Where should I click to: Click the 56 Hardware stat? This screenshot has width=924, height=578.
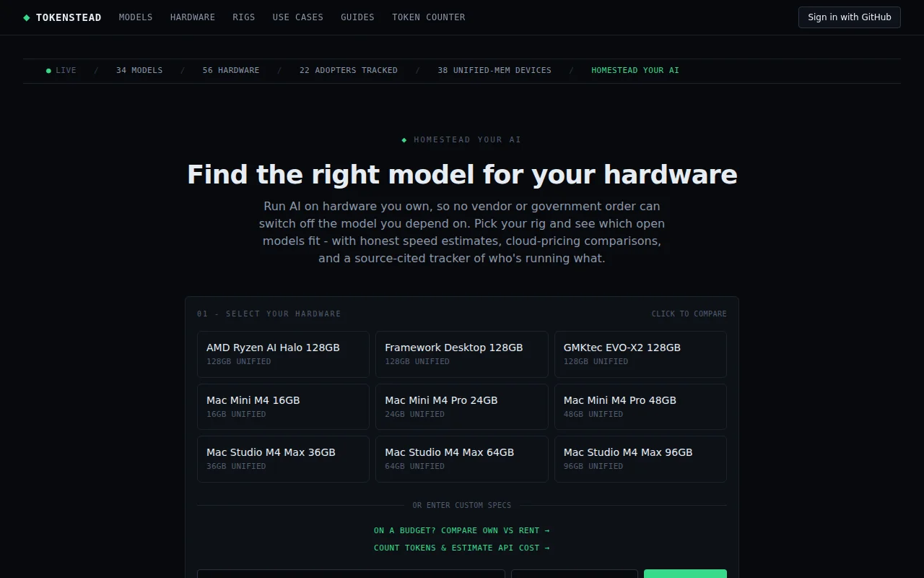(x=231, y=71)
